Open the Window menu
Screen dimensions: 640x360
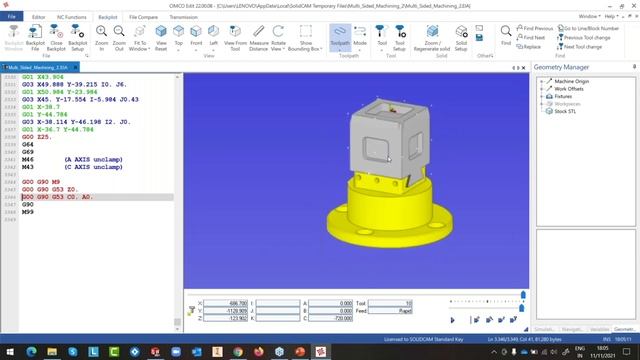point(589,16)
